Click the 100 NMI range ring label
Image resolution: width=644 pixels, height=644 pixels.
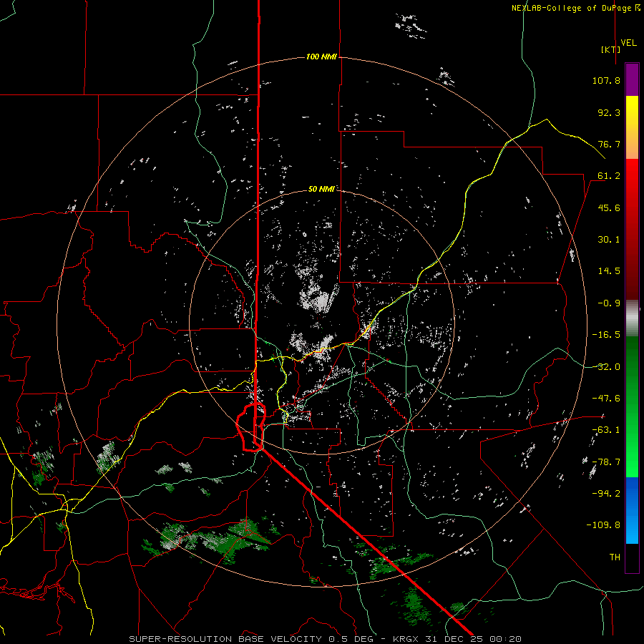tap(321, 57)
